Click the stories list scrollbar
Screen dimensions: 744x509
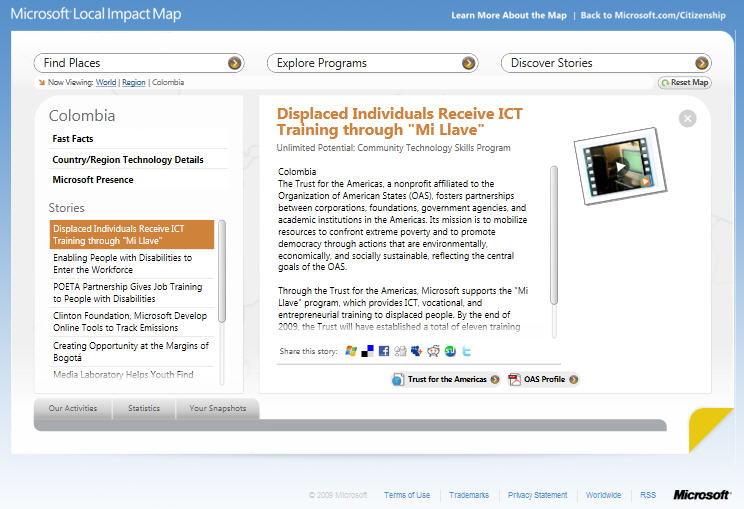(x=222, y=271)
